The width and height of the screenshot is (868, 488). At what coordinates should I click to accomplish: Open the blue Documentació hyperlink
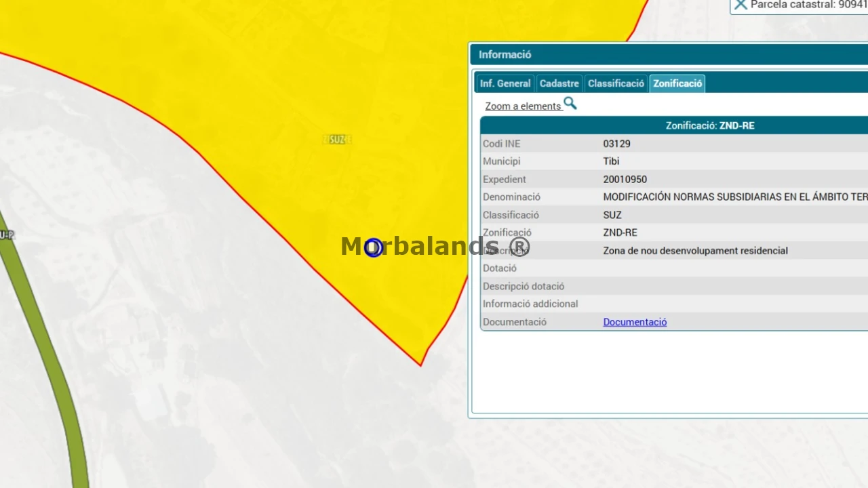tap(635, 322)
